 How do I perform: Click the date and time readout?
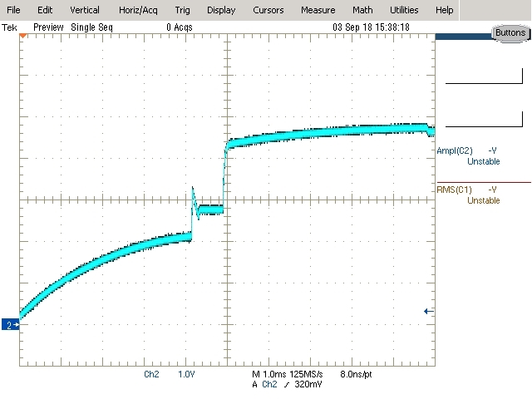tap(371, 27)
